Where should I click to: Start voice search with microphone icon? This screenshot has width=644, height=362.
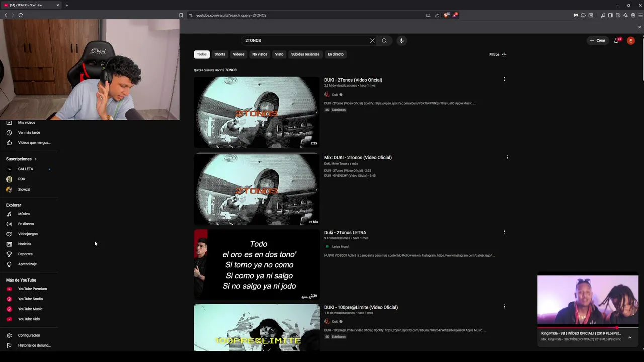pyautogui.click(x=401, y=41)
